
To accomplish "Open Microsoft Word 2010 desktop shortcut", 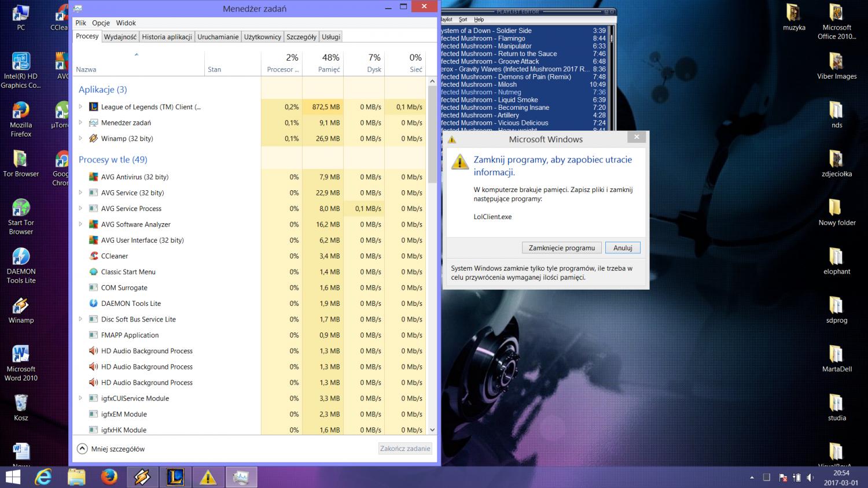I will point(21,363).
